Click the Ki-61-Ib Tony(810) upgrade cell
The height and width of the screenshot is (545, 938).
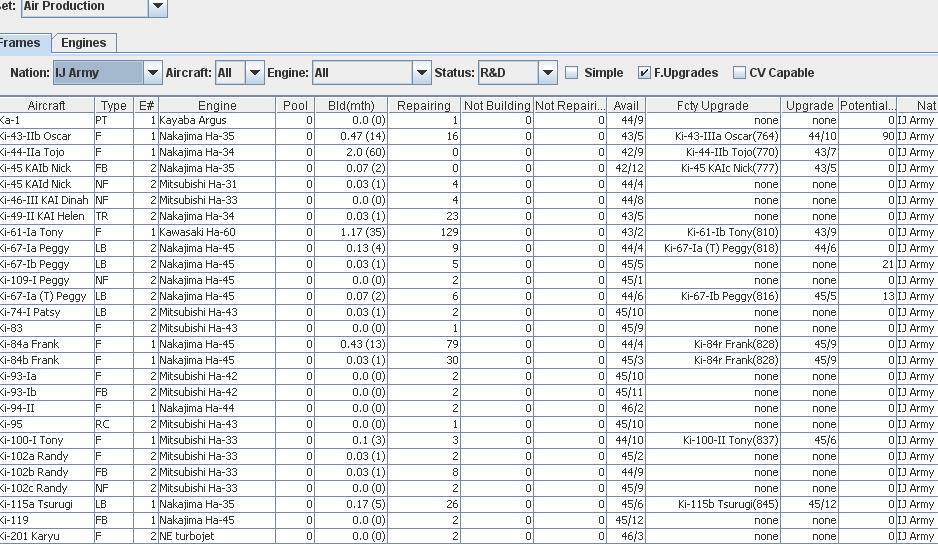(x=712, y=233)
